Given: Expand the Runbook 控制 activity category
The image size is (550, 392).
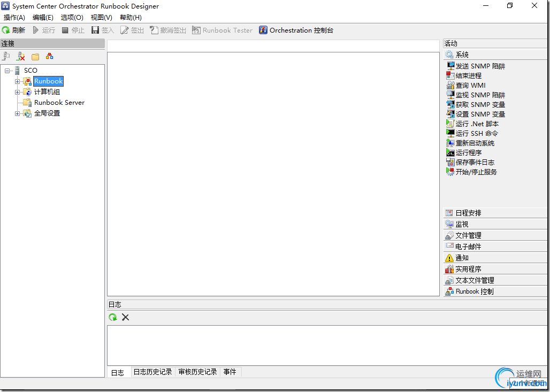Looking at the screenshot, I should (x=494, y=291).
